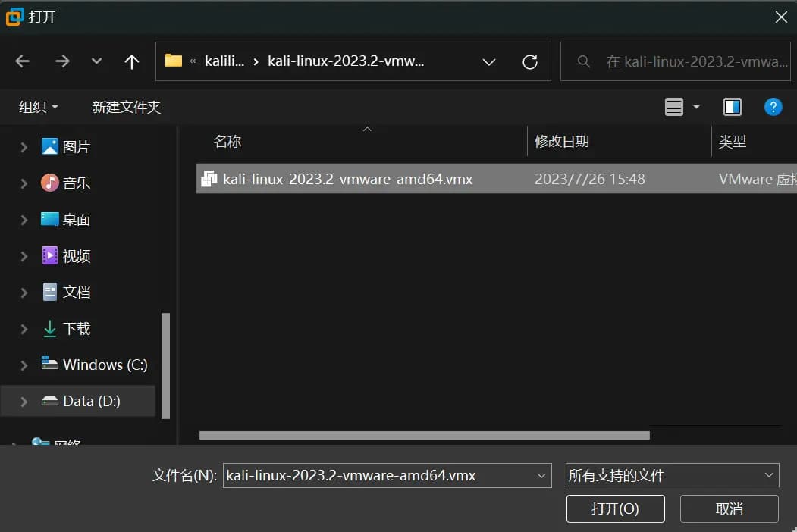Click the horizontal scrollbar in file list
The image size is (797, 532).
pos(425,436)
